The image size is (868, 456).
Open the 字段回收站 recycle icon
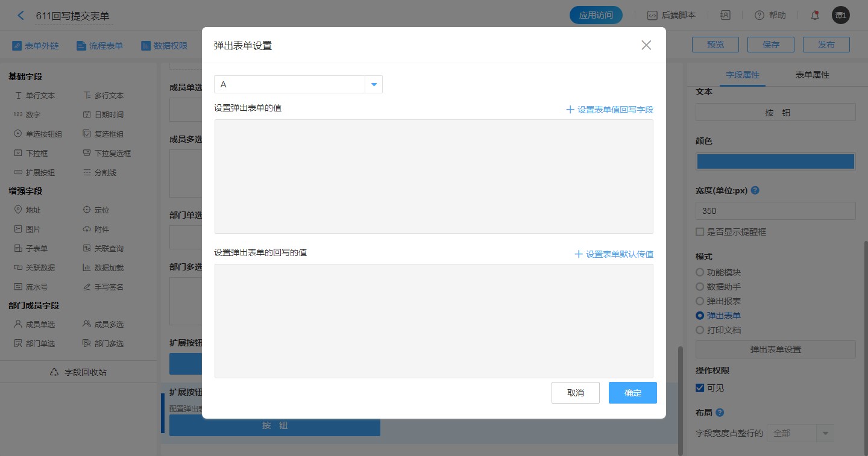click(x=55, y=372)
